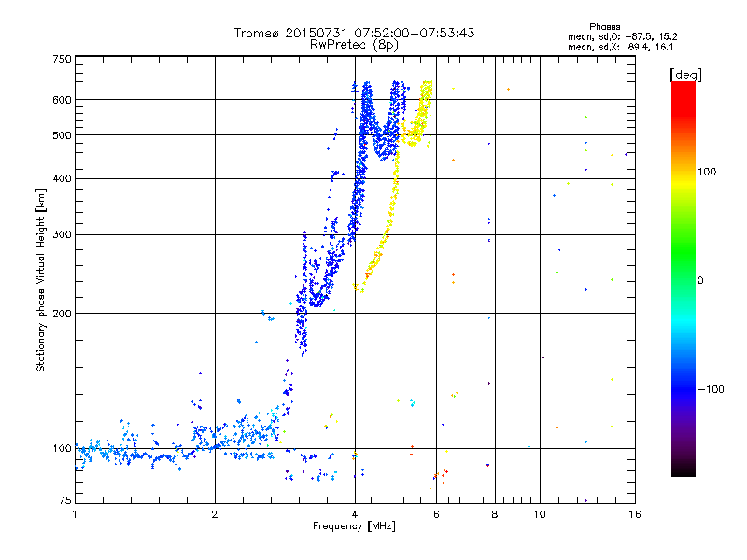The width and height of the screenshot is (747, 560).
Task: Click the 'mean, sd,X: 89.4, 16.1' line
Action: coord(620,47)
